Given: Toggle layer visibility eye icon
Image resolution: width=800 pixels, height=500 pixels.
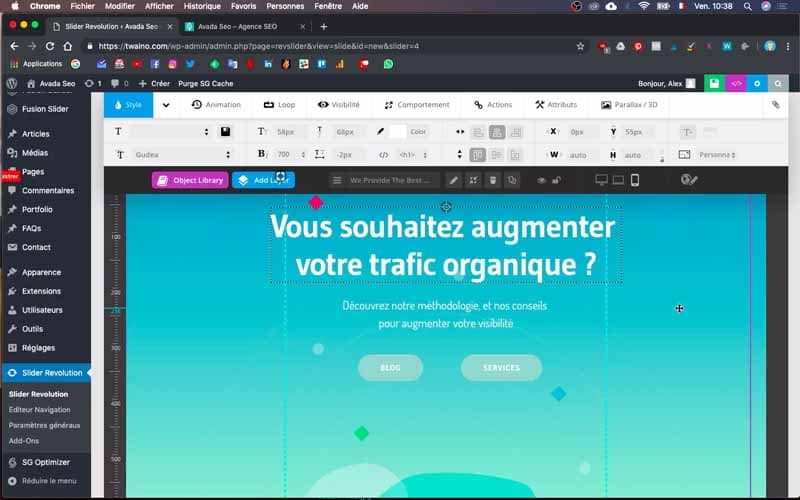Looking at the screenshot, I should [541, 180].
